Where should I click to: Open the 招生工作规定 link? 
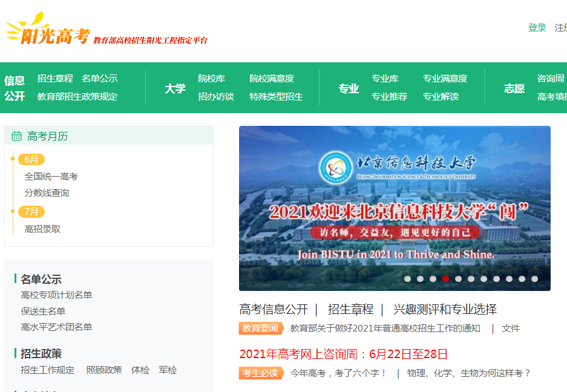pyautogui.click(x=47, y=370)
